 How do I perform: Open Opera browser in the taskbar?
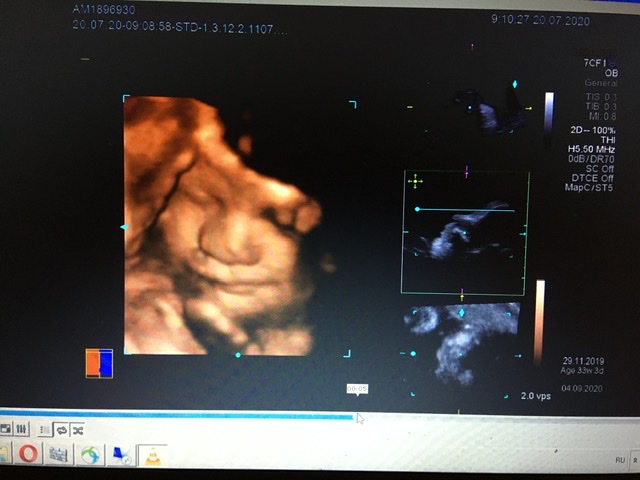28,455
